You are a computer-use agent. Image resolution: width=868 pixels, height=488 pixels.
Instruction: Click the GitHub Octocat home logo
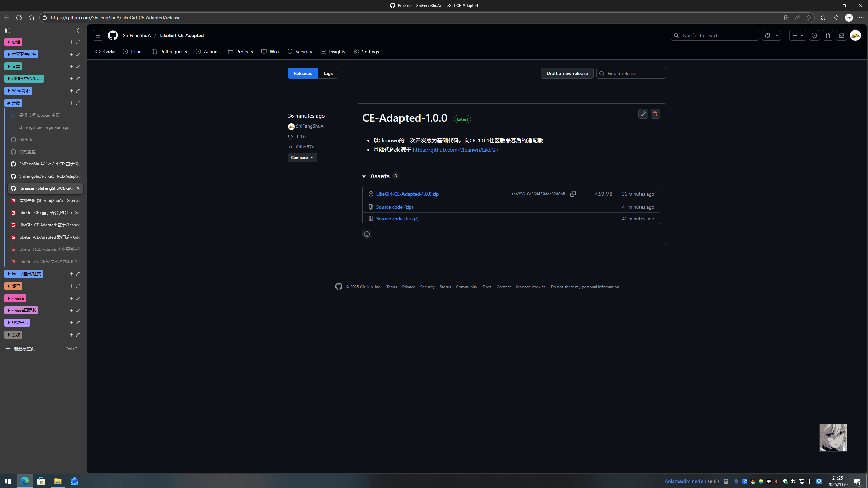click(x=113, y=35)
